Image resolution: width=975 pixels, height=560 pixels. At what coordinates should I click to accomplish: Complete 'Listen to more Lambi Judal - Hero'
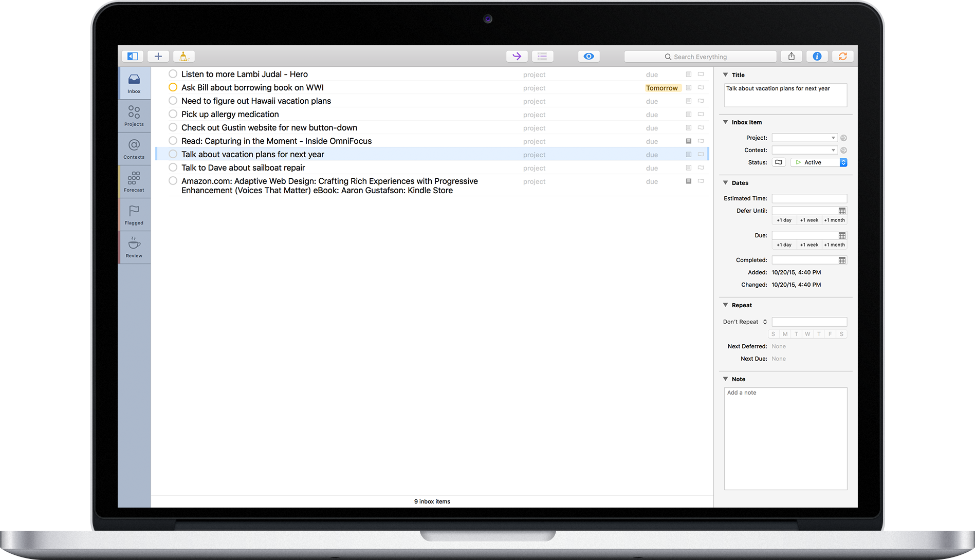tap(173, 74)
